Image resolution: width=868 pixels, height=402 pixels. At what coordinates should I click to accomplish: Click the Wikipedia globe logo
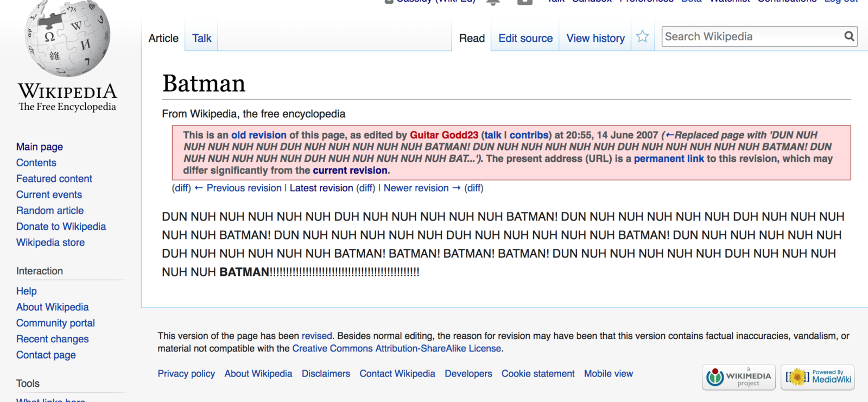[68, 38]
